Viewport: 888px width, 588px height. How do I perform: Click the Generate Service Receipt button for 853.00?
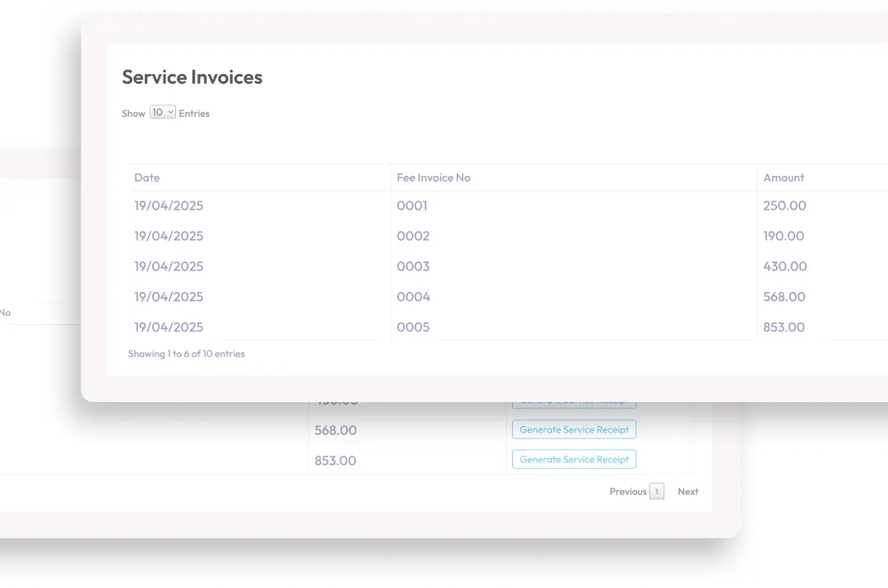[x=574, y=459]
